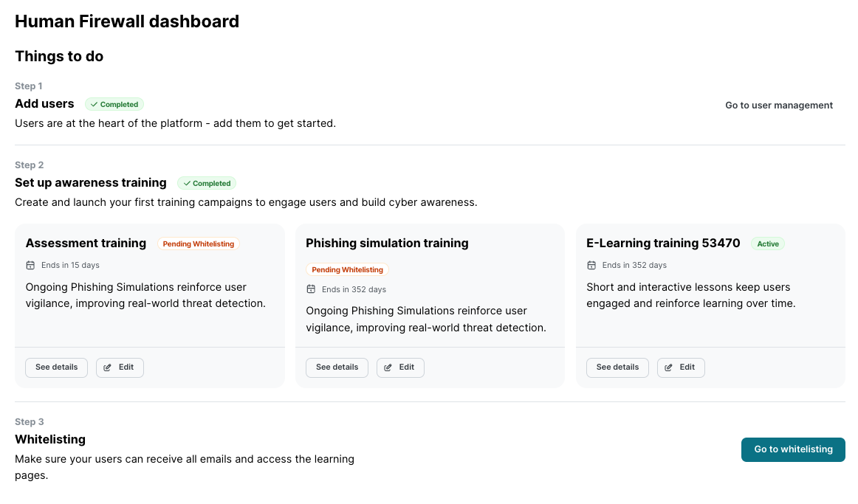See details of Assessment training
Screen dimensions: 858x504
click(x=56, y=367)
